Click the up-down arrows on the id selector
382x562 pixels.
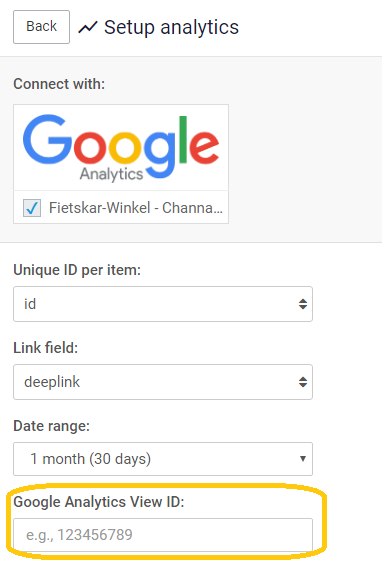tap(303, 304)
